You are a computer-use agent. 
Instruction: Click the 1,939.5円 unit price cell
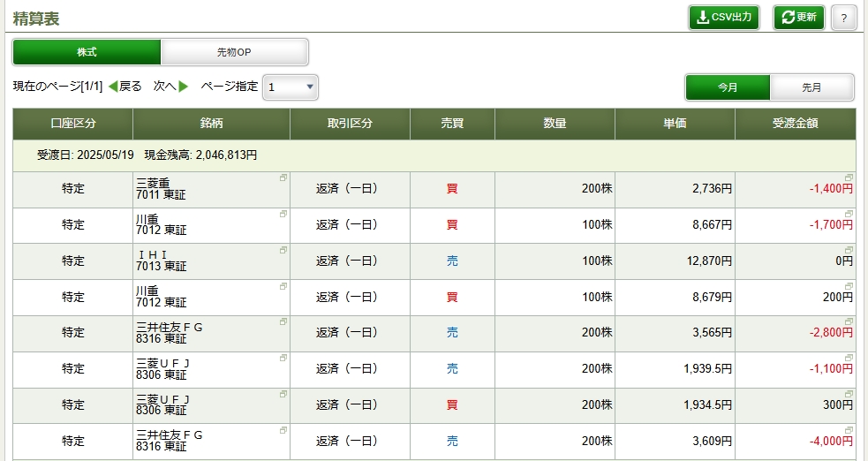(675, 369)
